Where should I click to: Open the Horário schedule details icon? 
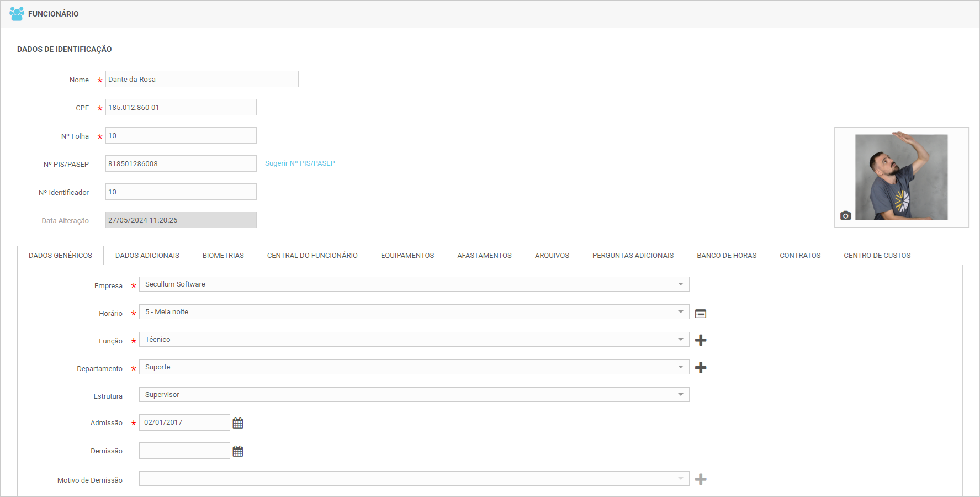click(x=701, y=314)
